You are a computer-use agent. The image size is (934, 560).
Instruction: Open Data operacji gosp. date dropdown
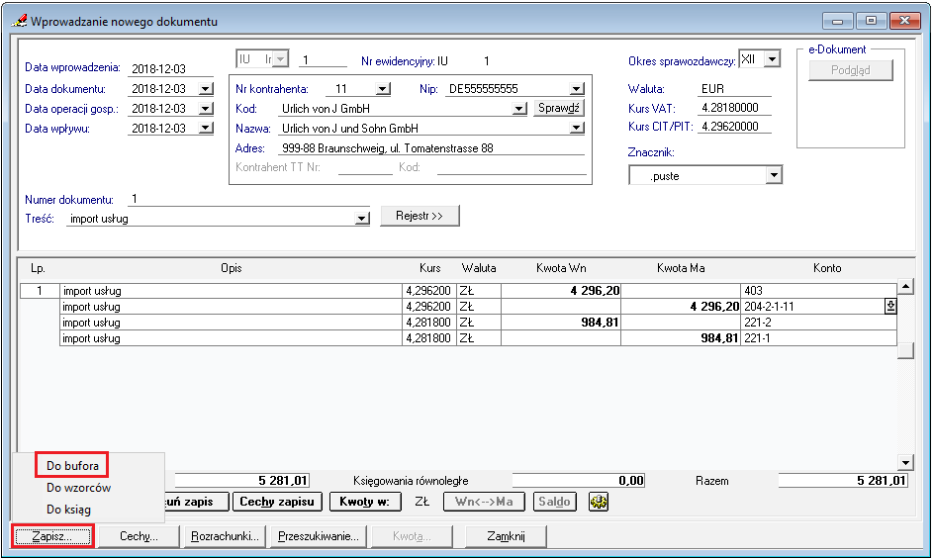pos(206,109)
